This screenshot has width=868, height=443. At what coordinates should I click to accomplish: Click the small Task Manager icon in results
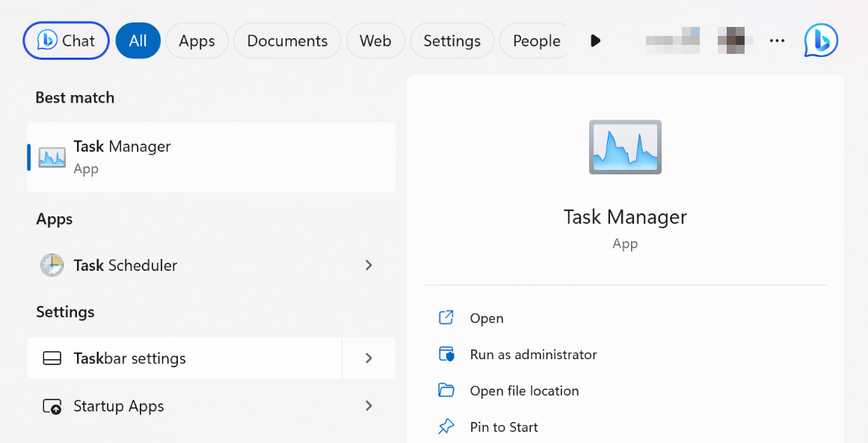click(x=52, y=158)
